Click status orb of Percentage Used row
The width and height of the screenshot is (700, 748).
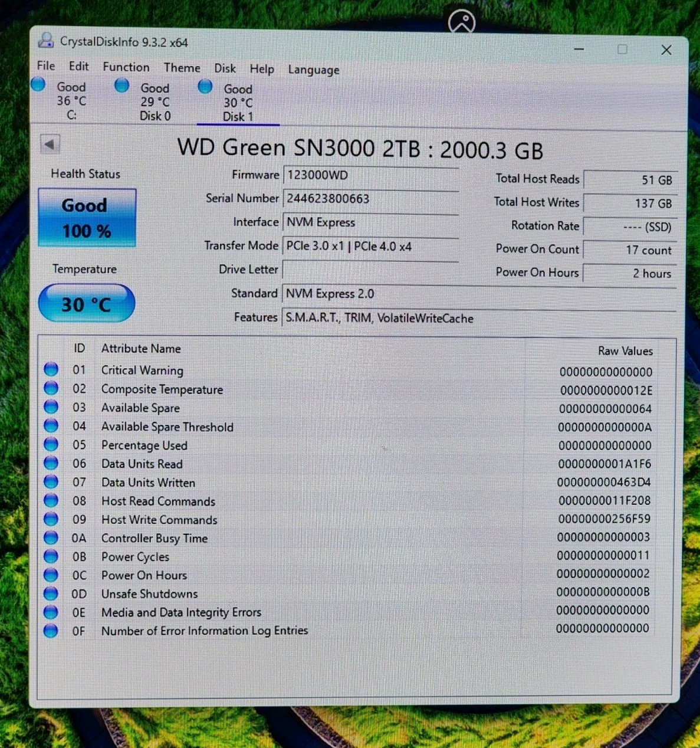51,444
